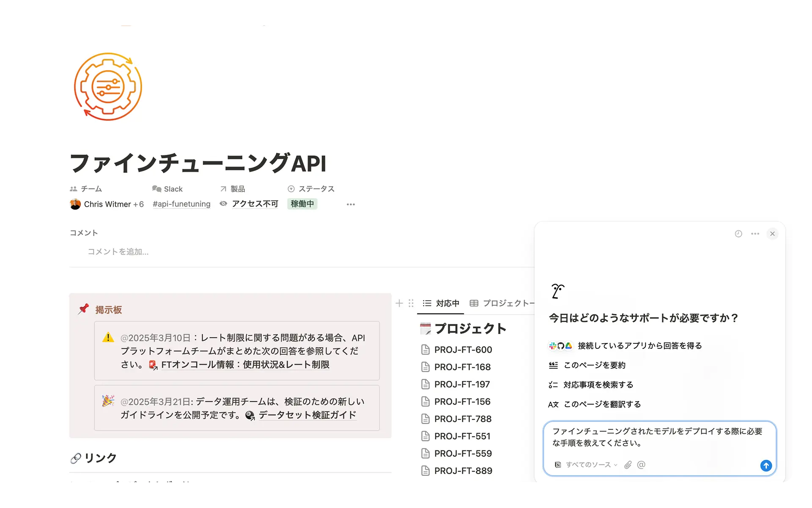Click the 稼働中 status tag
812x508 pixels.
[302, 204]
